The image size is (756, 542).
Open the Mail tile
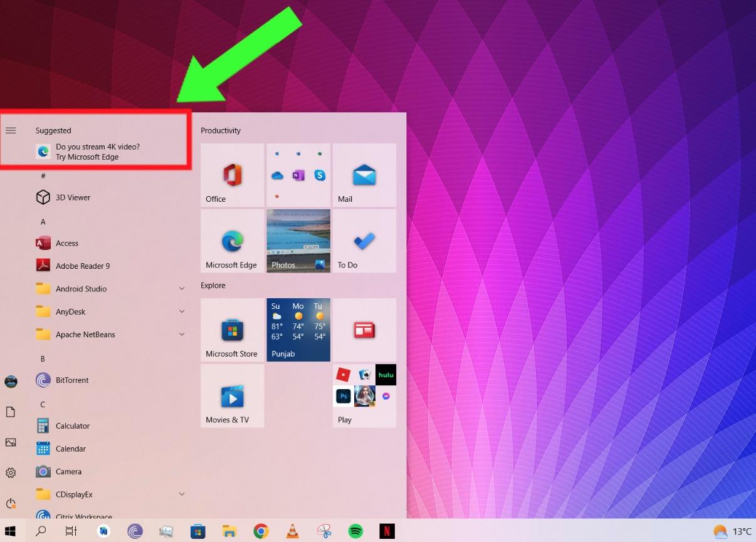pyautogui.click(x=364, y=175)
